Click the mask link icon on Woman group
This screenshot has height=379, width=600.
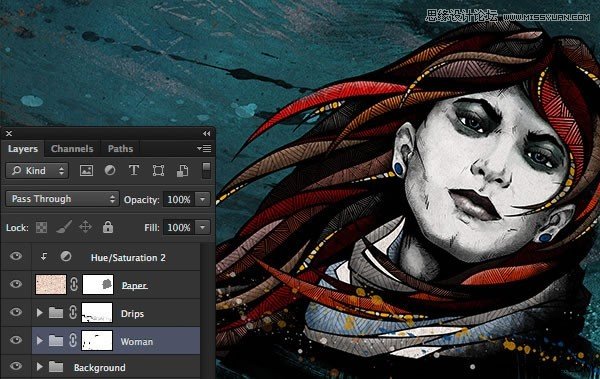tap(73, 340)
